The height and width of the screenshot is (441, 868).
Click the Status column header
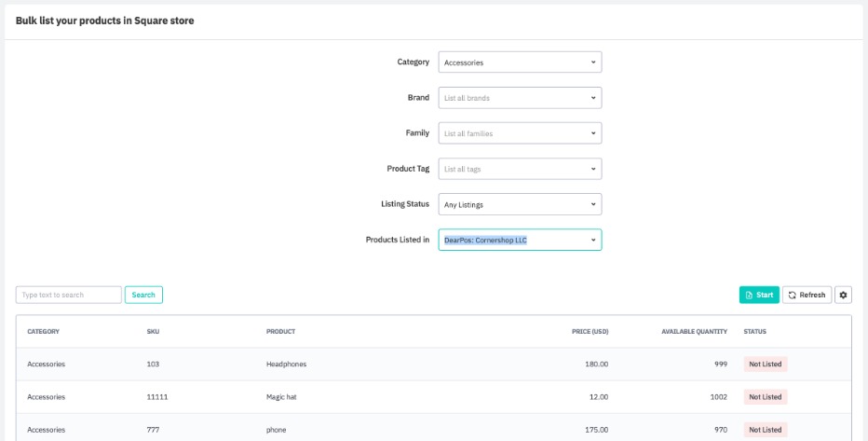pyautogui.click(x=755, y=331)
